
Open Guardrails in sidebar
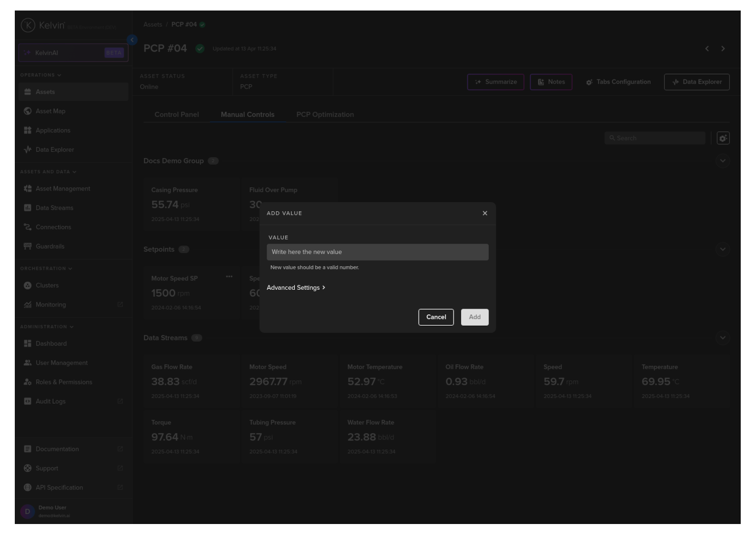coord(50,246)
